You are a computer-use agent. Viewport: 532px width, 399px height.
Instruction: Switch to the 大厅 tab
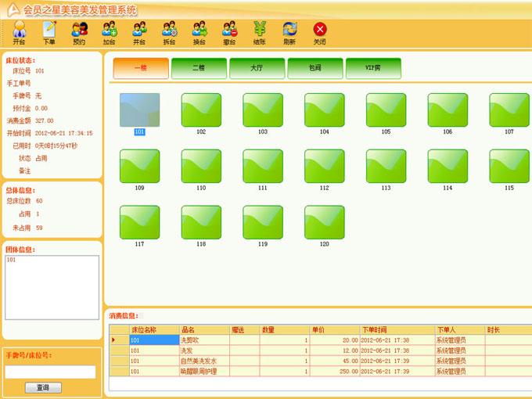257,68
